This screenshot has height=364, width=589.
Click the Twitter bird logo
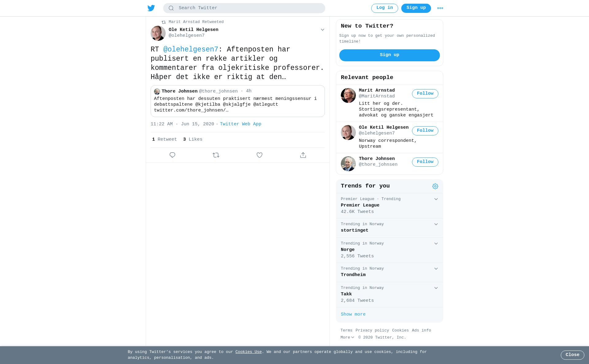151,8
